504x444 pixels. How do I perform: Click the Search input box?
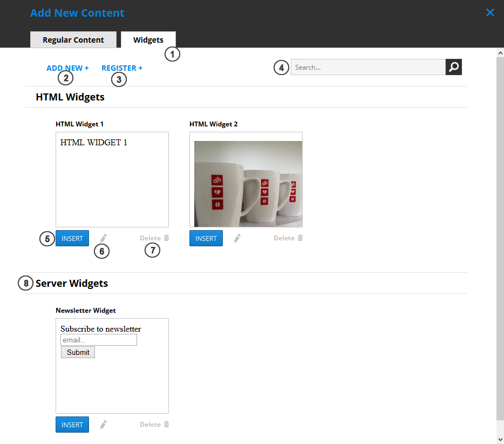point(368,67)
